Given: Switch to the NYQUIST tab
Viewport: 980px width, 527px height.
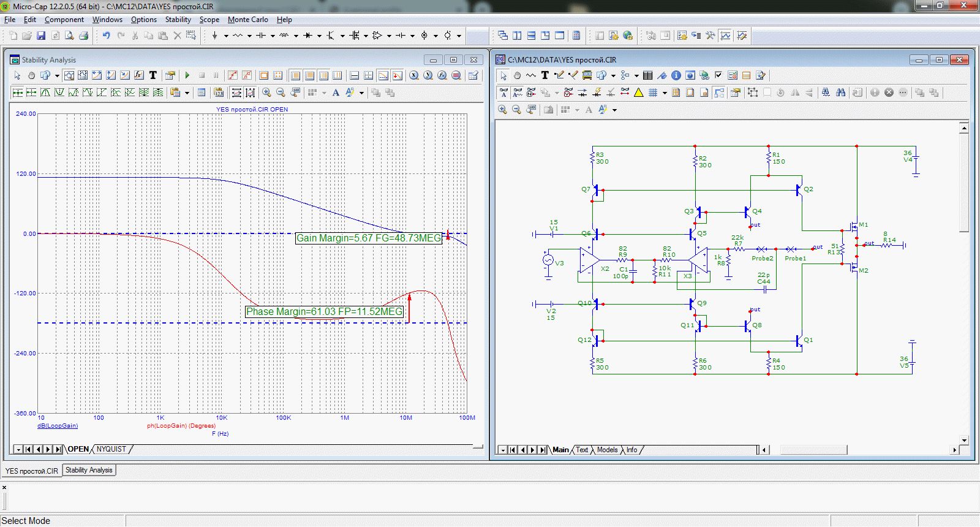Looking at the screenshot, I should [111, 449].
